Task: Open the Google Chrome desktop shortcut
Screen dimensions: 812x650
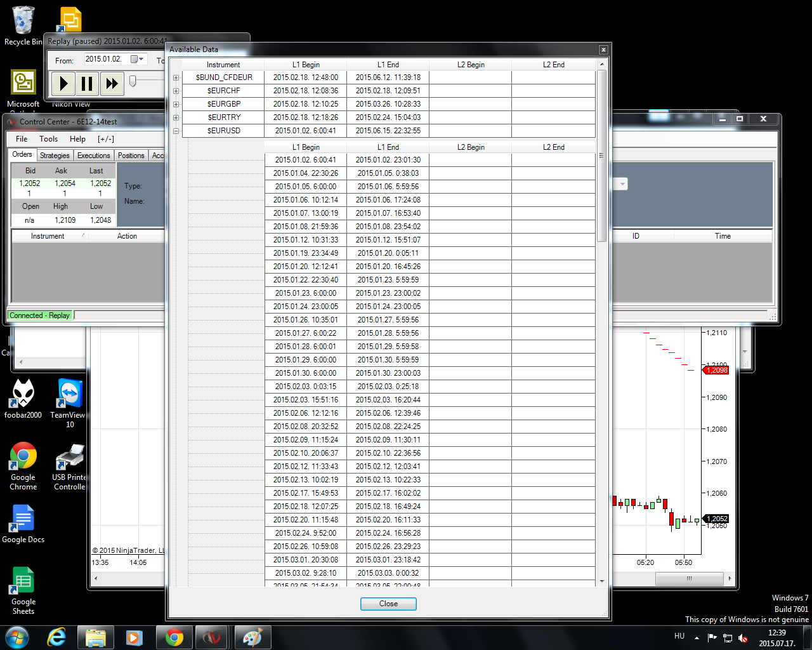Action: (x=23, y=467)
